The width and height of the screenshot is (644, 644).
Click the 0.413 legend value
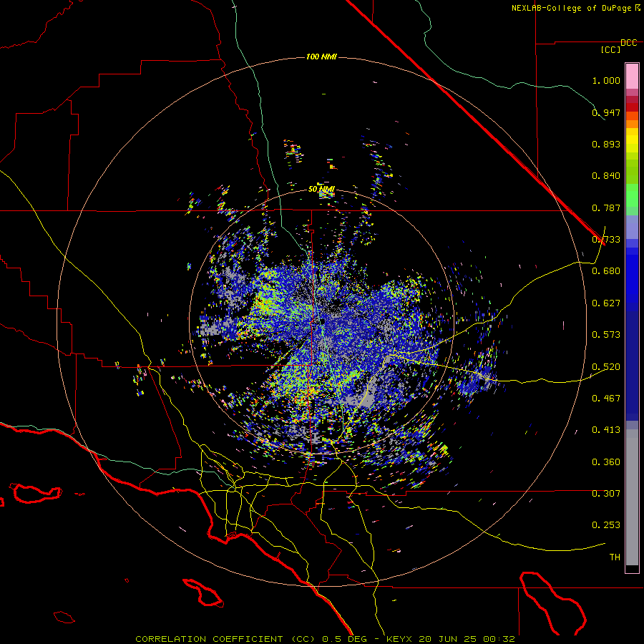(x=606, y=430)
